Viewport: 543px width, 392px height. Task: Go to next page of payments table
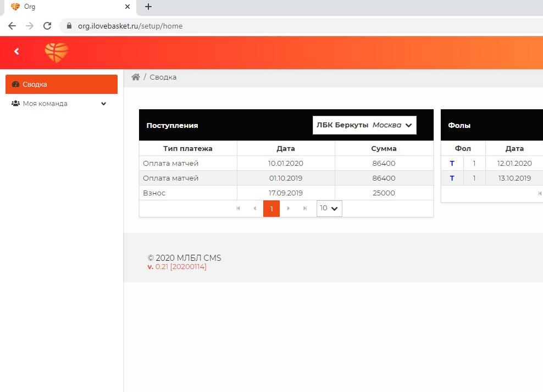click(x=289, y=209)
